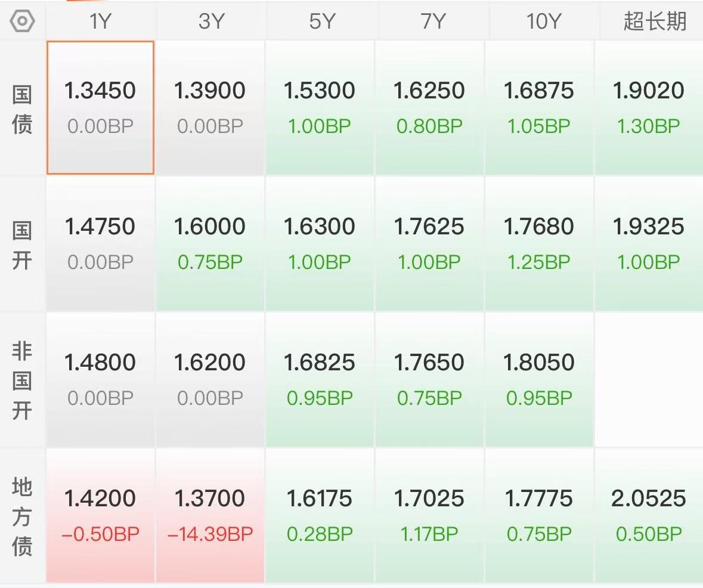Open the hexagon settings icon

point(22,21)
